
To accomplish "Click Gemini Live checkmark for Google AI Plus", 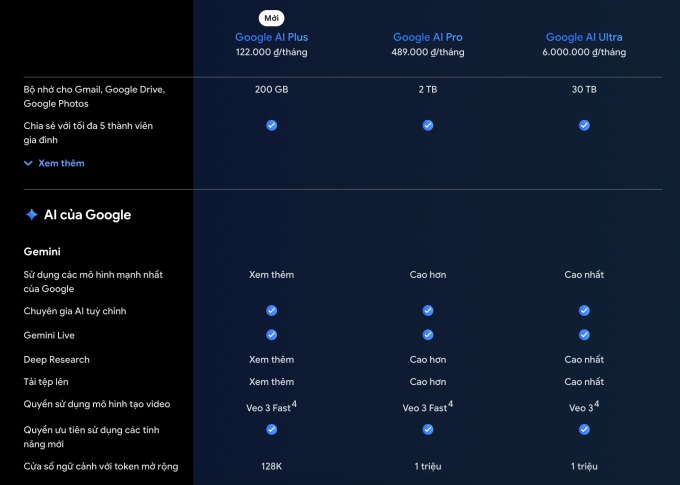I will point(271,335).
